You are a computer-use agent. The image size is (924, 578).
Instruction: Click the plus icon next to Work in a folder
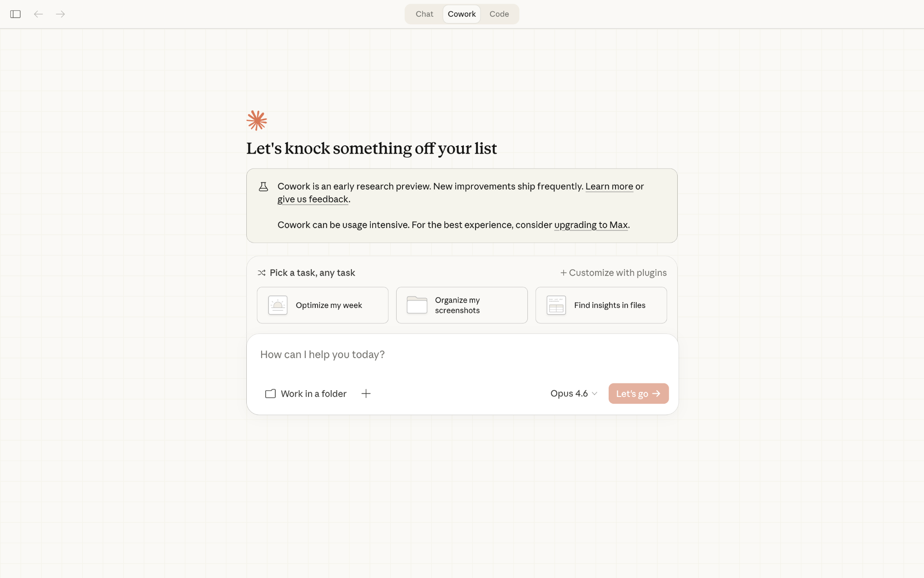tap(366, 393)
